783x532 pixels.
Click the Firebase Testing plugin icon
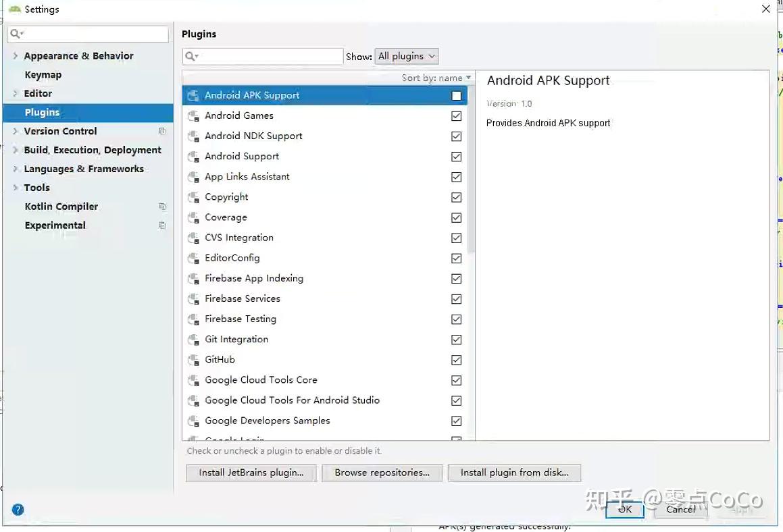[193, 319]
